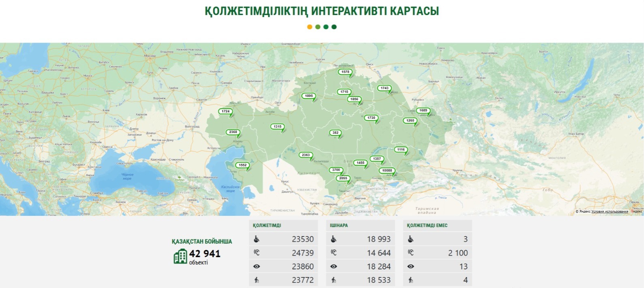
Task: Click the value 18 533
Action: 379,280
